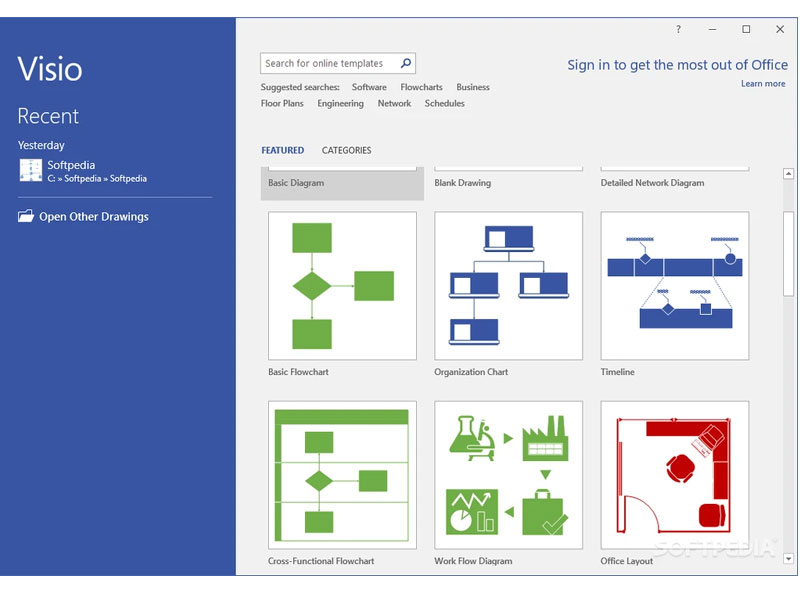This screenshot has height=600, width=800.
Task: Search suggested term Software
Action: pyautogui.click(x=369, y=87)
